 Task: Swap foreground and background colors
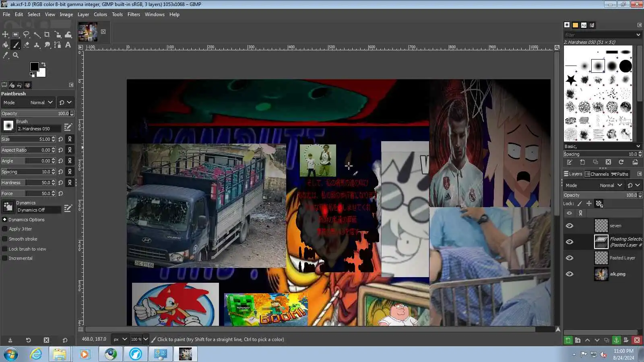click(x=43, y=64)
